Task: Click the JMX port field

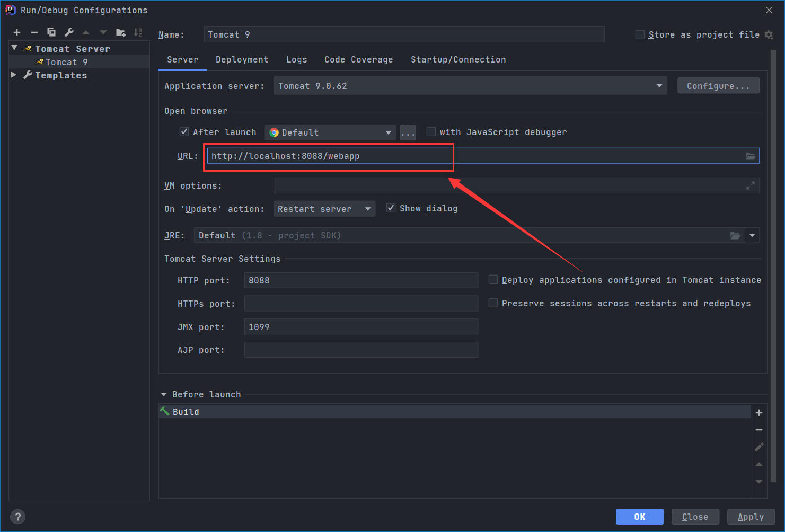Action: (x=361, y=327)
